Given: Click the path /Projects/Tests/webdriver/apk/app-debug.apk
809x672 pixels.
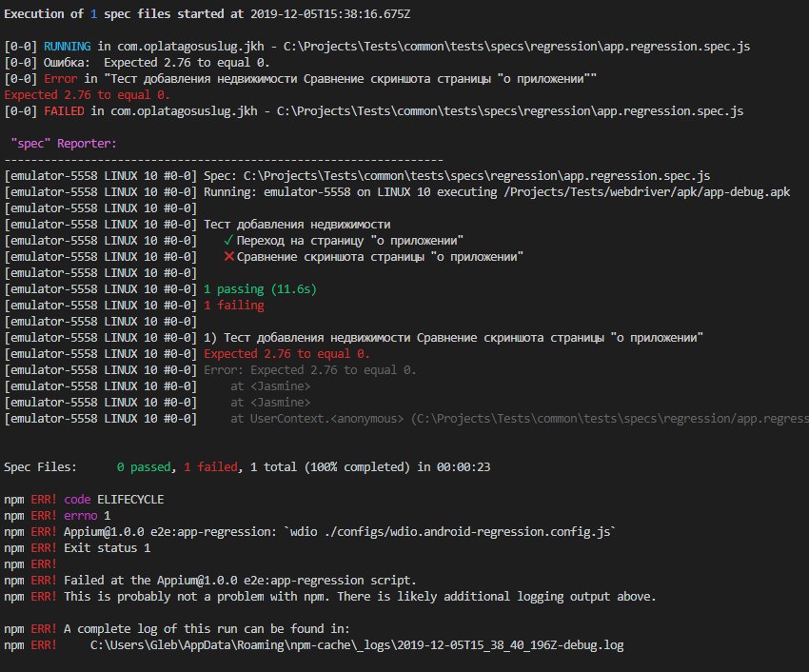Looking at the screenshot, I should (647, 192).
